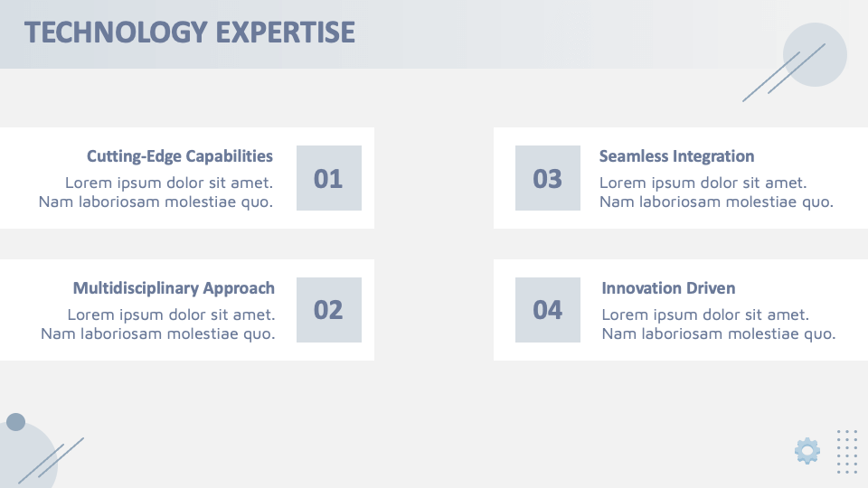The height and width of the screenshot is (488, 868).
Task: Click the Innovation Driven heading
Action: coord(668,288)
